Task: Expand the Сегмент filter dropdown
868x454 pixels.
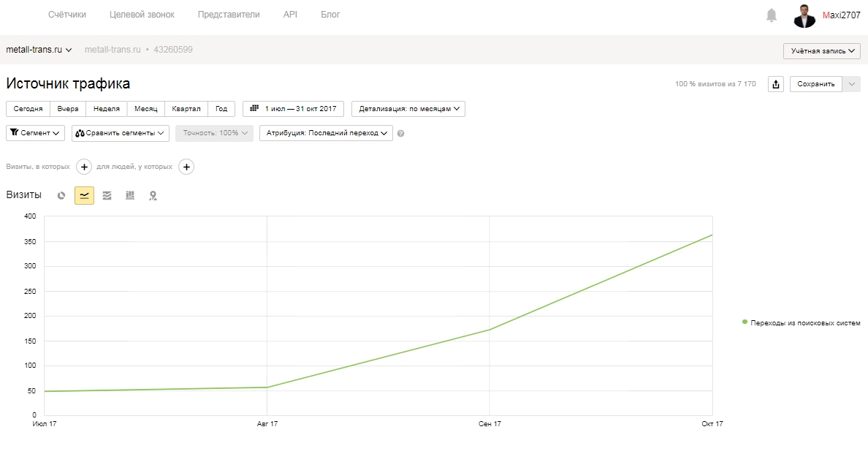Action: 35,134
